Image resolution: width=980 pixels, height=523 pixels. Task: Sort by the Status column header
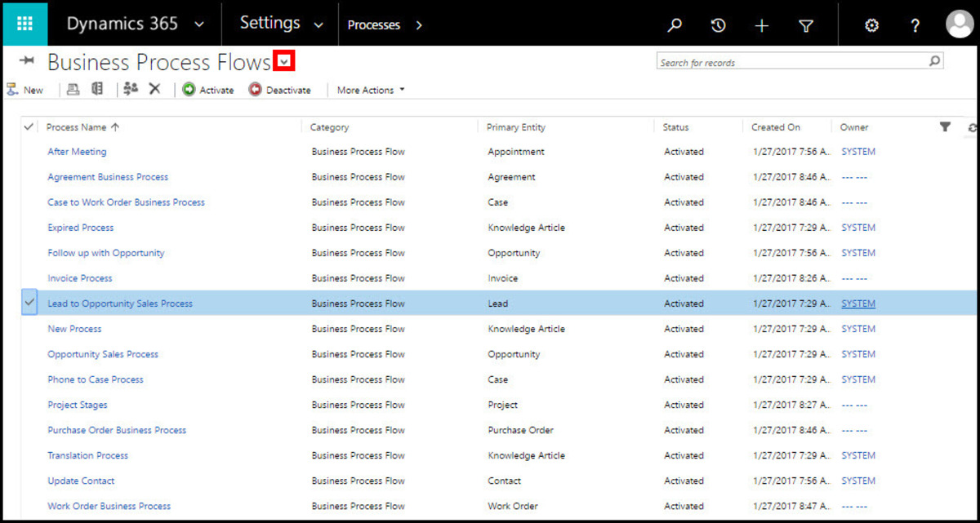tap(676, 127)
